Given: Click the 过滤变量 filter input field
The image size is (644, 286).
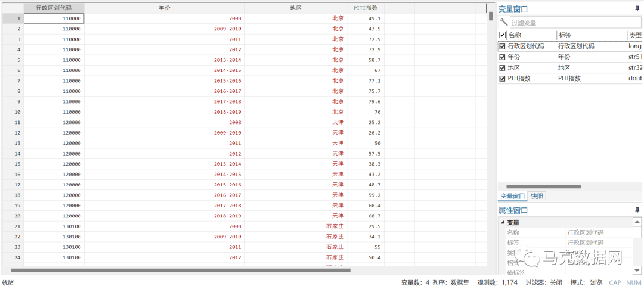Looking at the screenshot, I should [x=576, y=23].
